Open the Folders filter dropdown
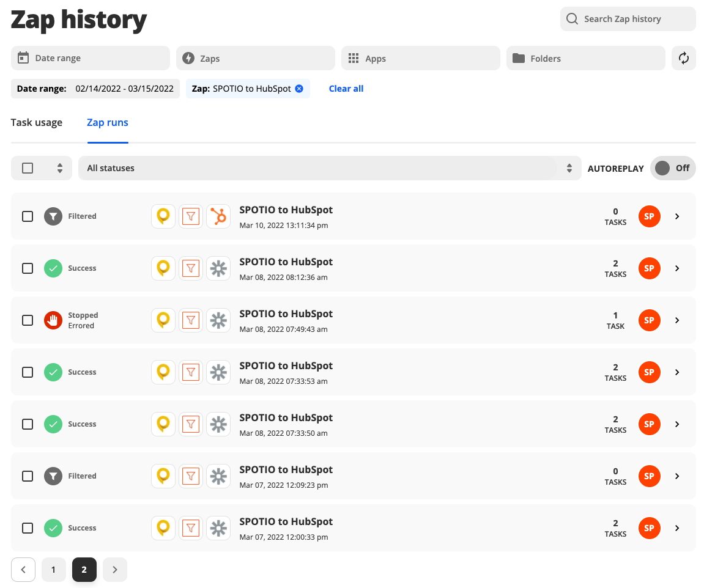704x588 pixels. click(585, 58)
